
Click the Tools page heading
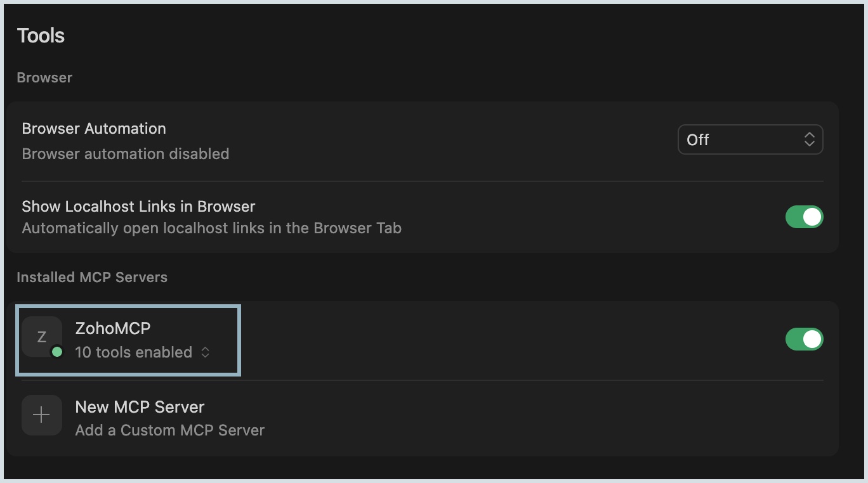[41, 35]
